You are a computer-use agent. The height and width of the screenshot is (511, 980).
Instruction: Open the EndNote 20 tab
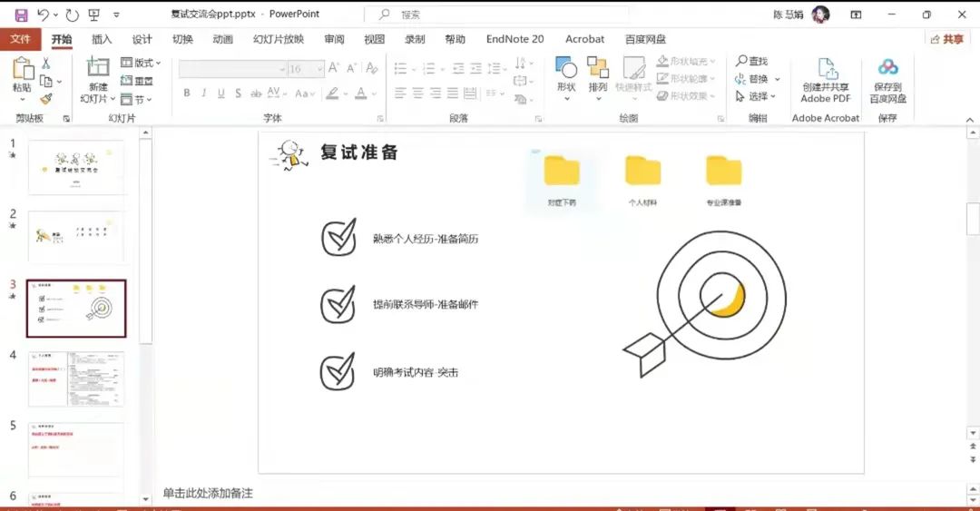(515, 39)
